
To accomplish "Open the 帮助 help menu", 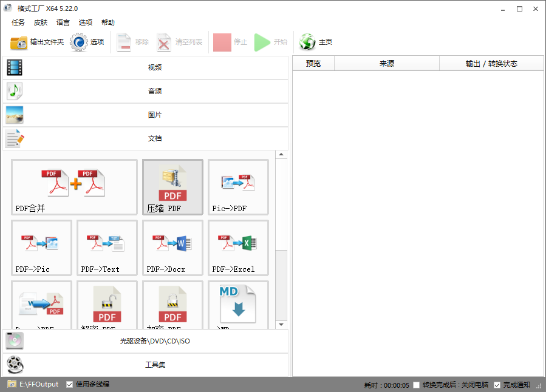I will point(108,22).
